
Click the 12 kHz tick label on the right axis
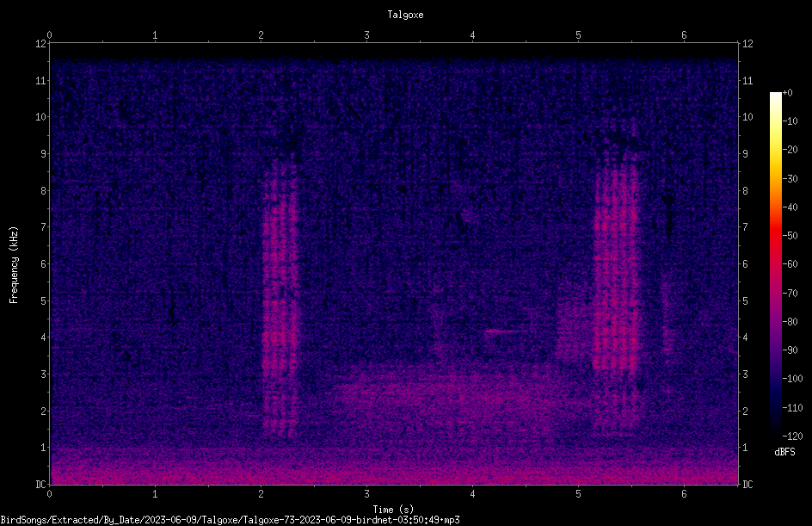coord(747,44)
